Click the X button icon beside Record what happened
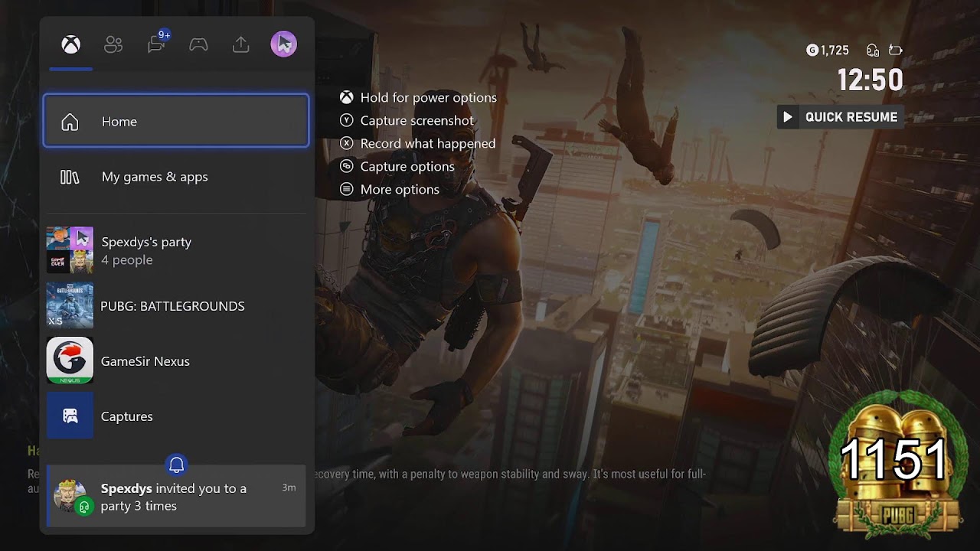 pos(347,143)
